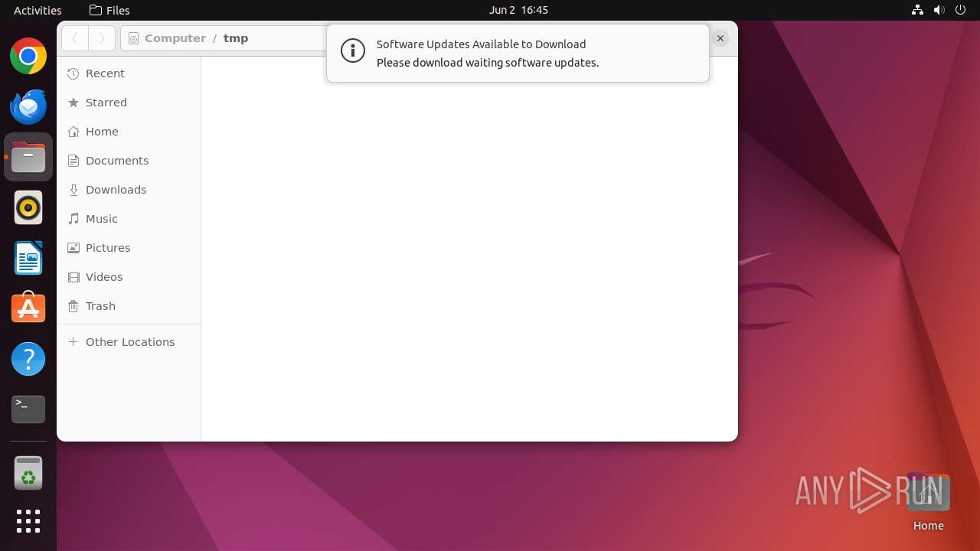Open the Music folder in the sidebar
This screenshot has height=551, width=980.
click(129, 219)
